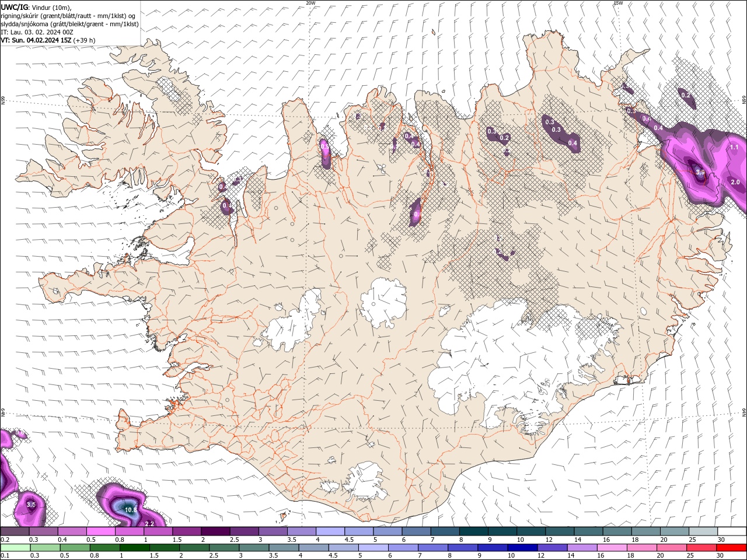Pick the light lavender rain swatch for 5–6
Screen dimensions: 747x560
point(373,548)
